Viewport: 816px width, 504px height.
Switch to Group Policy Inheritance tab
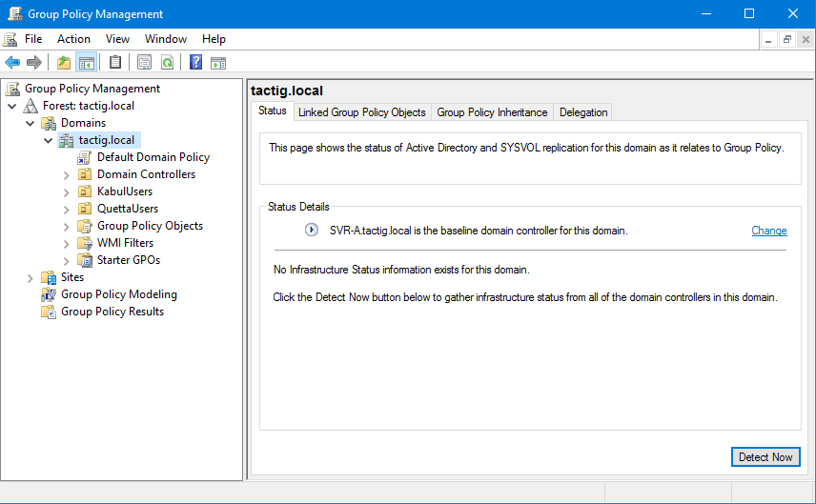[x=492, y=112]
